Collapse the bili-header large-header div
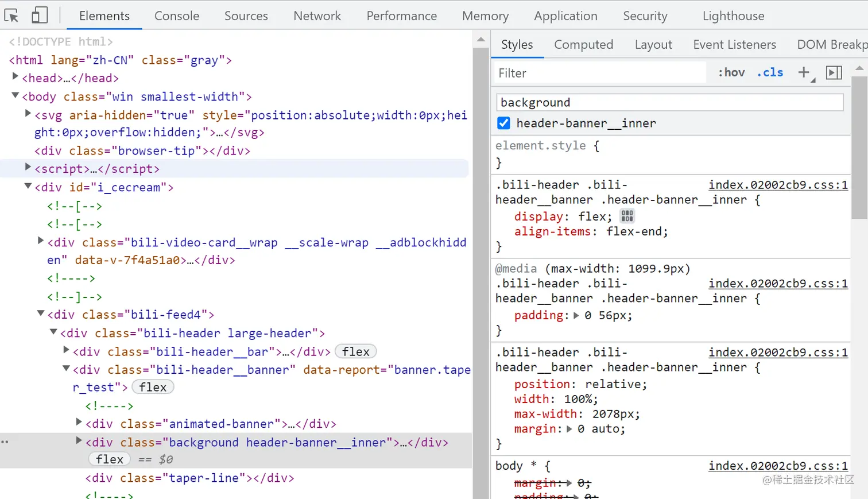This screenshot has height=499, width=868. tap(53, 331)
